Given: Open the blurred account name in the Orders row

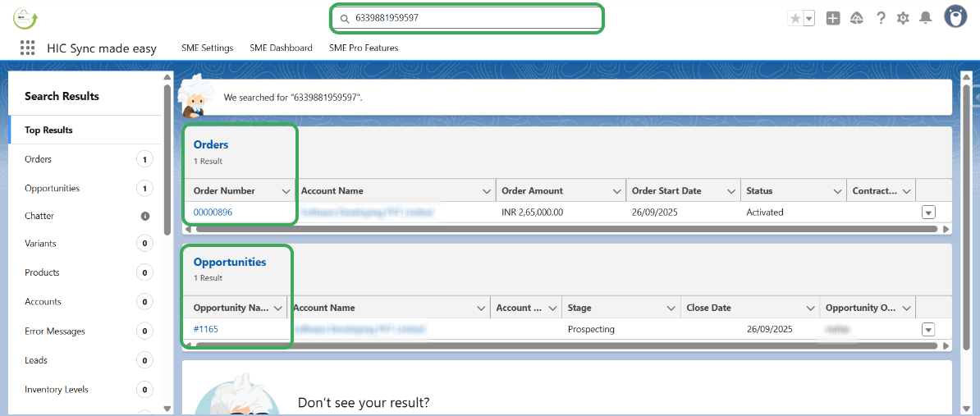Looking at the screenshot, I should pos(368,213).
